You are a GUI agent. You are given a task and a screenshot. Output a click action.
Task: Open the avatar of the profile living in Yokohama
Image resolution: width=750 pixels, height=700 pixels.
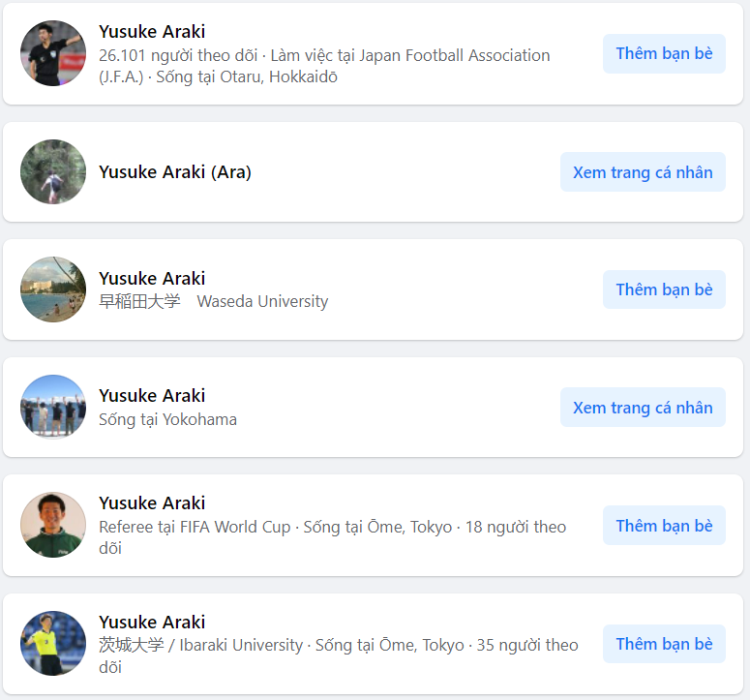point(53,408)
